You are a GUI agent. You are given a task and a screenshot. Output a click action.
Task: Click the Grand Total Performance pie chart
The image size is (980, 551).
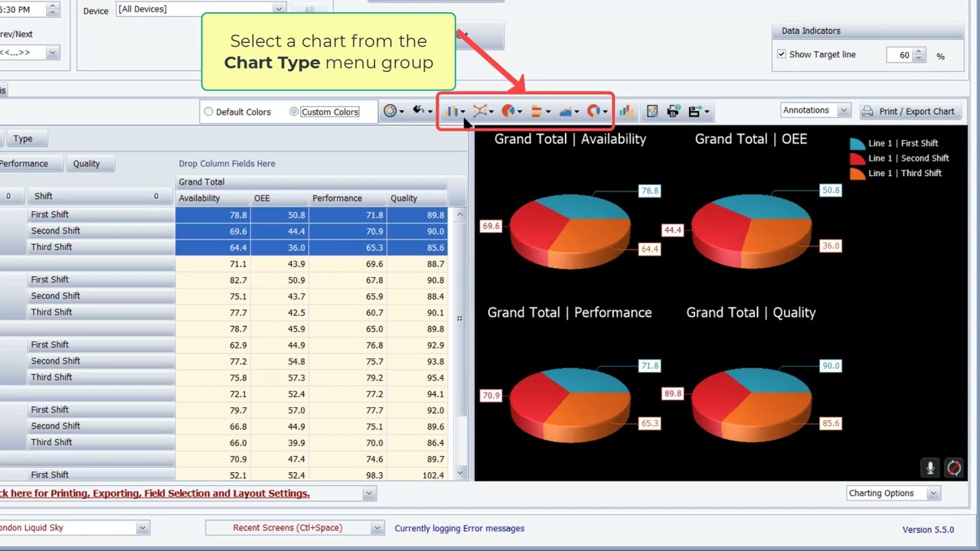pyautogui.click(x=570, y=404)
